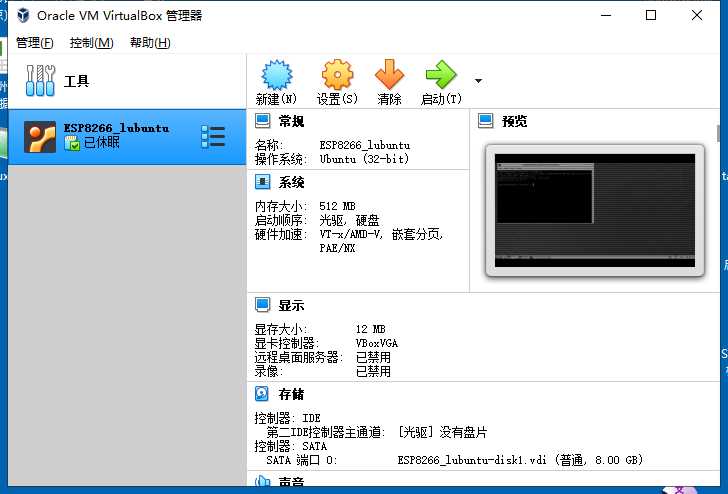
Task: Open the 预览 Preview heading
Action: click(514, 121)
